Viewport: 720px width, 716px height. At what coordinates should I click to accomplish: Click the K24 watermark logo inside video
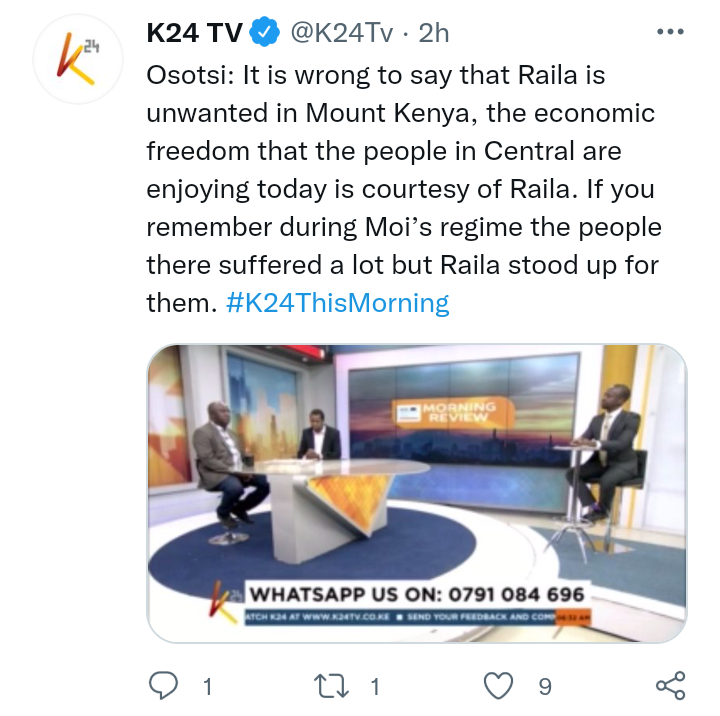[x=225, y=601]
